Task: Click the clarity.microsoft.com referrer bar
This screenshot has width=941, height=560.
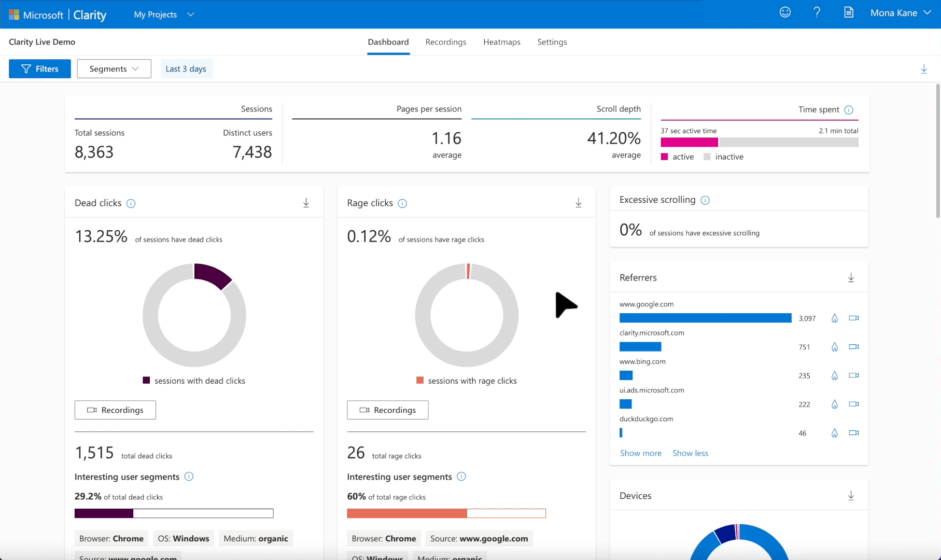Action: point(640,347)
